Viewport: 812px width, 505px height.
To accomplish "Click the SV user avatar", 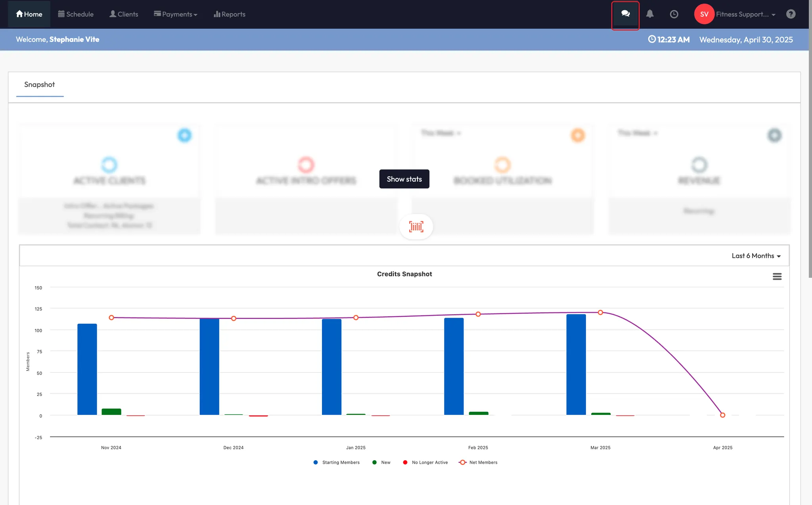I will [x=704, y=14].
